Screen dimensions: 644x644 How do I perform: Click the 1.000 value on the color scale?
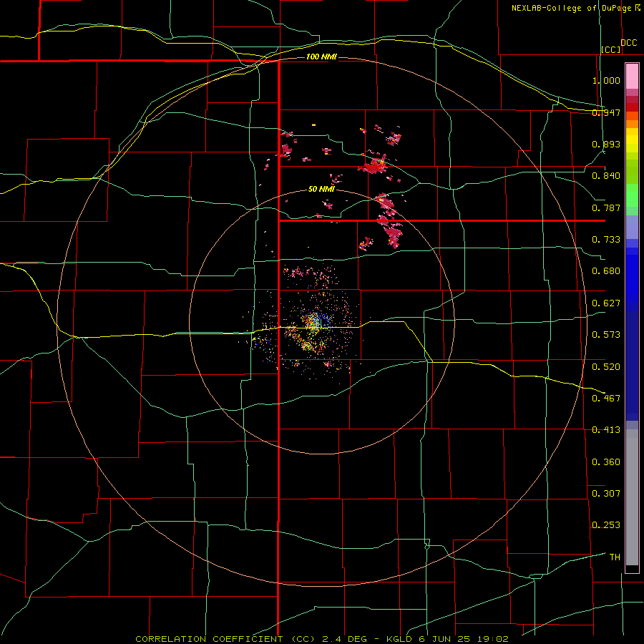606,80
